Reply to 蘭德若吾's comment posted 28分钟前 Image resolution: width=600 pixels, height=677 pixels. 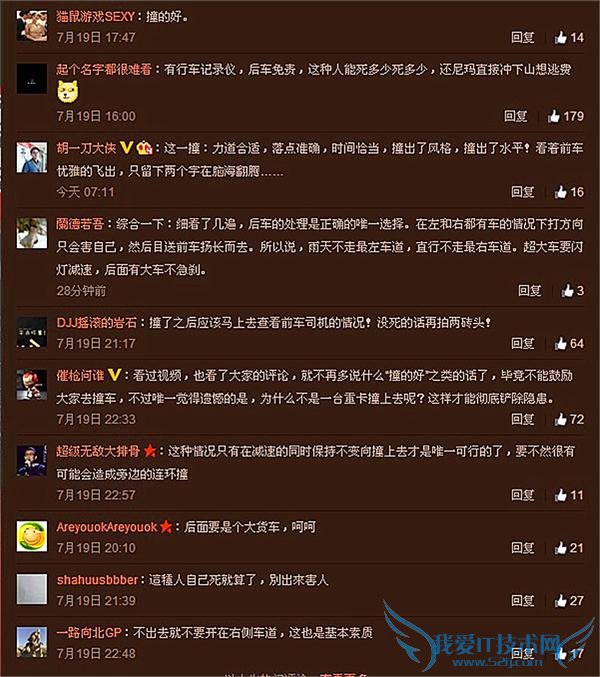point(529,291)
